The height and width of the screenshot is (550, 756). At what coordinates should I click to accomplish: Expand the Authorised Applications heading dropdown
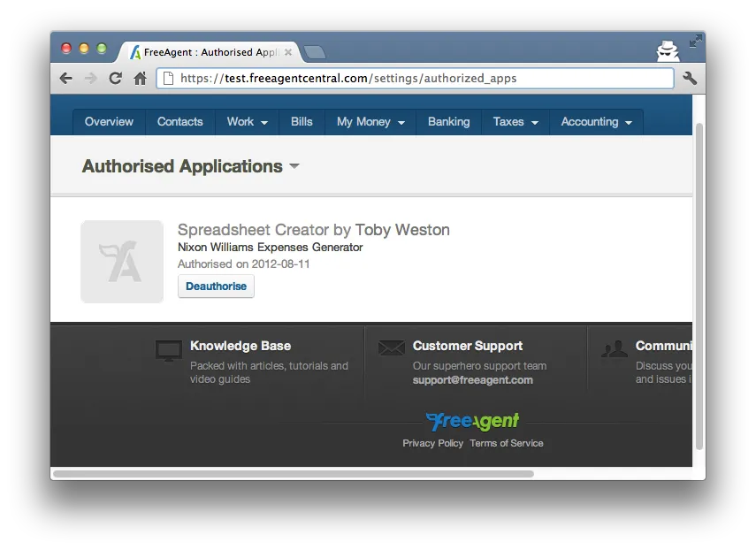[x=294, y=166]
